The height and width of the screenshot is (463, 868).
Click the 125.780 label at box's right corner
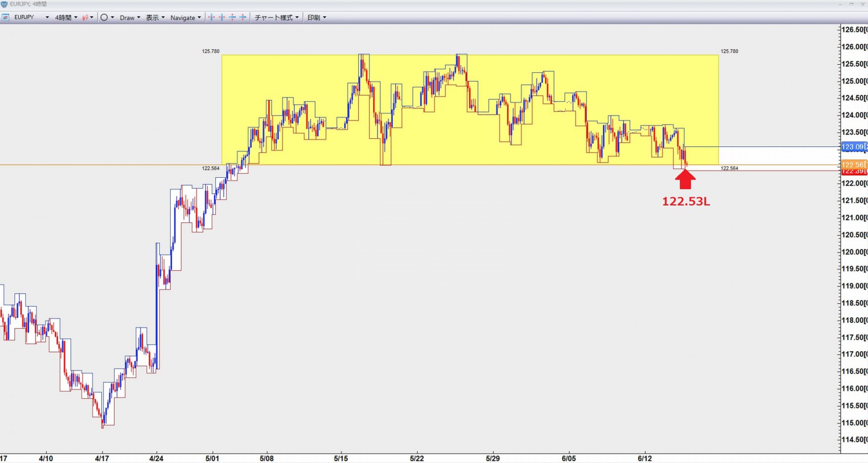pyautogui.click(x=729, y=52)
